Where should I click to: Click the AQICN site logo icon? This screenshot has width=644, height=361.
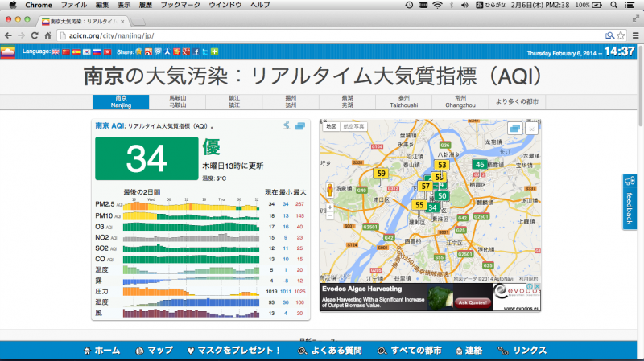coord(8,52)
